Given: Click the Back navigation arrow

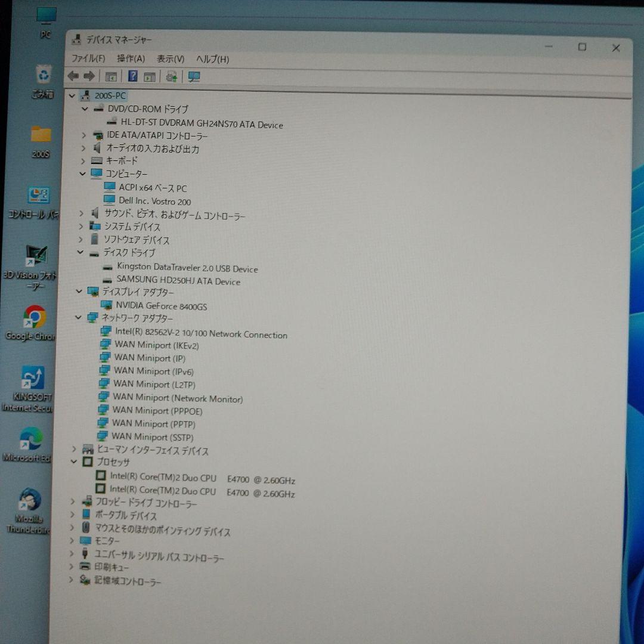Looking at the screenshot, I should 73,76.
